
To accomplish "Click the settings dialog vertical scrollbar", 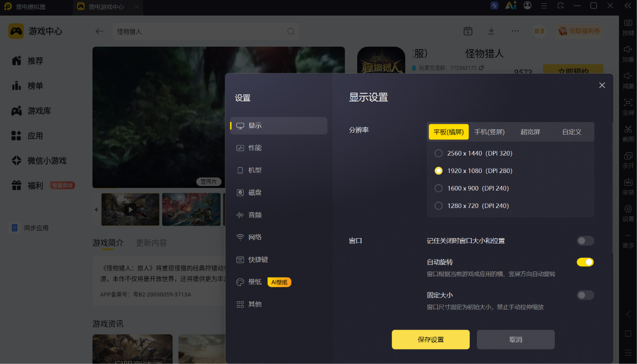I will coord(613,187).
